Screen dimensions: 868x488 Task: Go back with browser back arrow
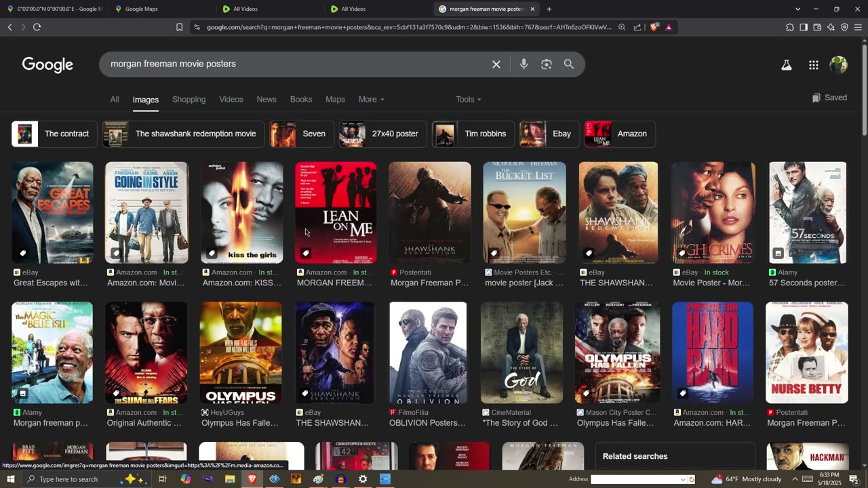tap(9, 27)
